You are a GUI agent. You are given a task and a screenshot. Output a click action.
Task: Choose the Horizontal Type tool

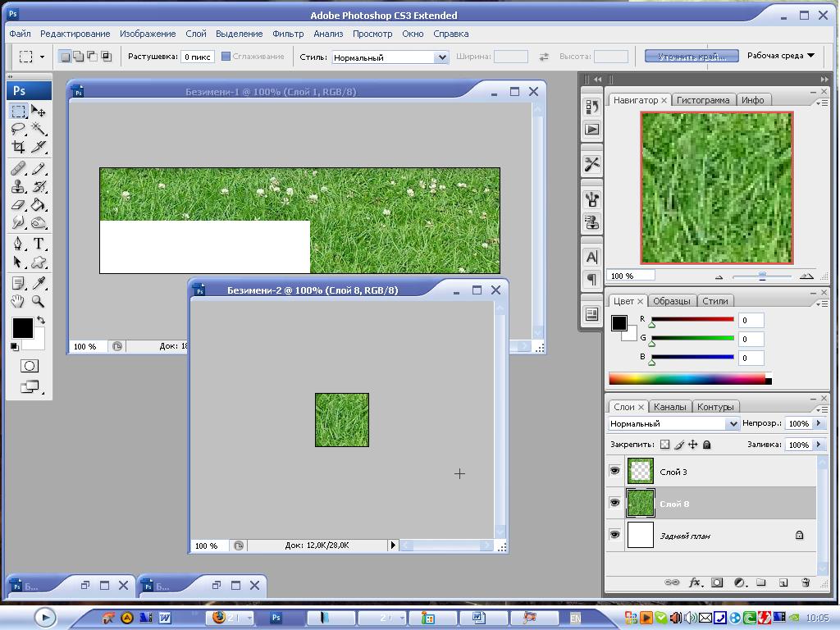point(39,244)
